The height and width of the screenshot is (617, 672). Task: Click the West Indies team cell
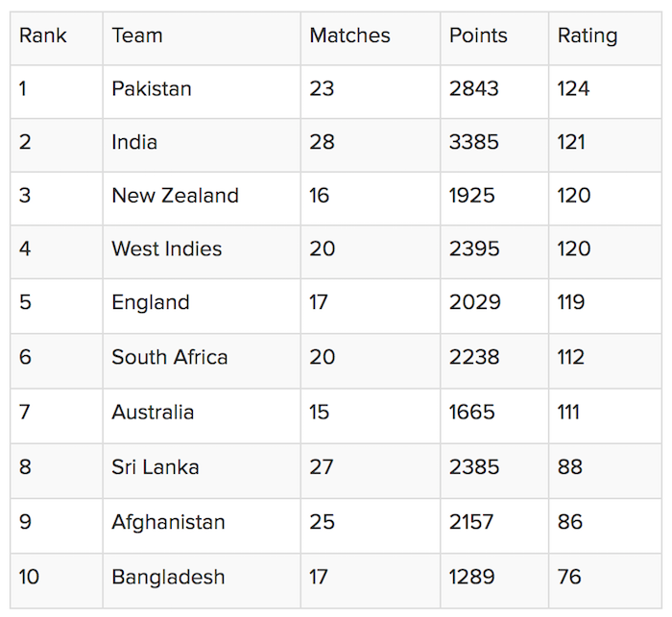[166, 249]
